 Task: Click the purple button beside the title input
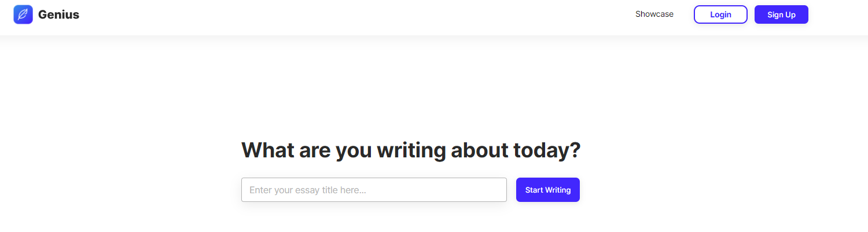click(547, 190)
